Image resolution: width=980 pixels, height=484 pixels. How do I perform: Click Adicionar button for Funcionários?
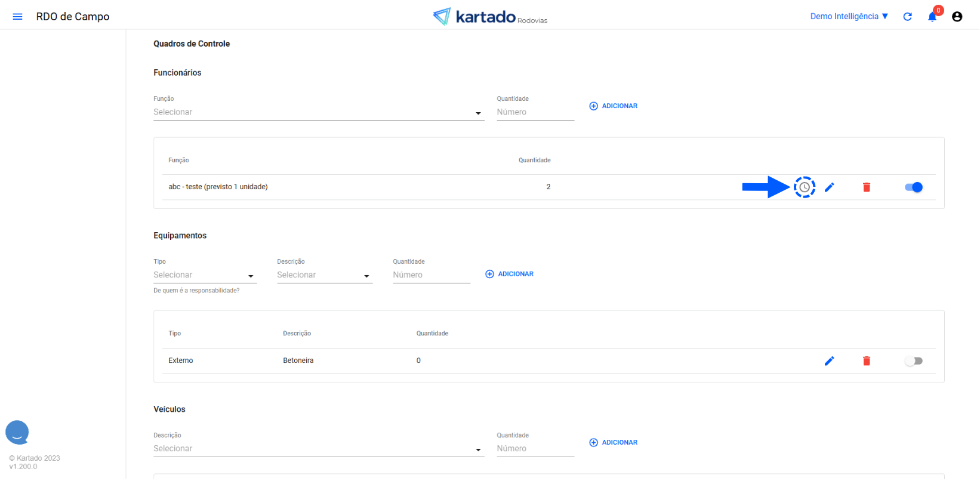coord(614,106)
